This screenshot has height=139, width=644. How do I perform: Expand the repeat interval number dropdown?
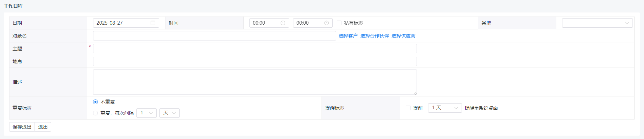point(146,113)
